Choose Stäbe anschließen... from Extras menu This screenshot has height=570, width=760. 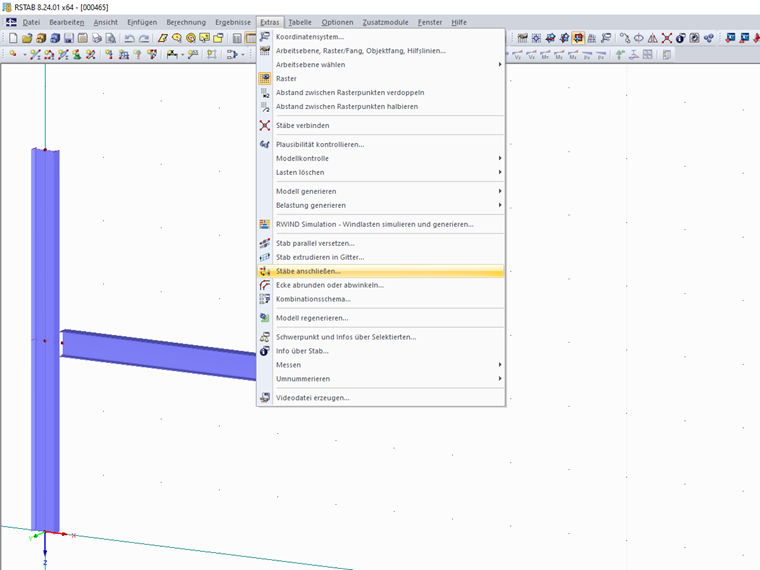click(x=380, y=271)
